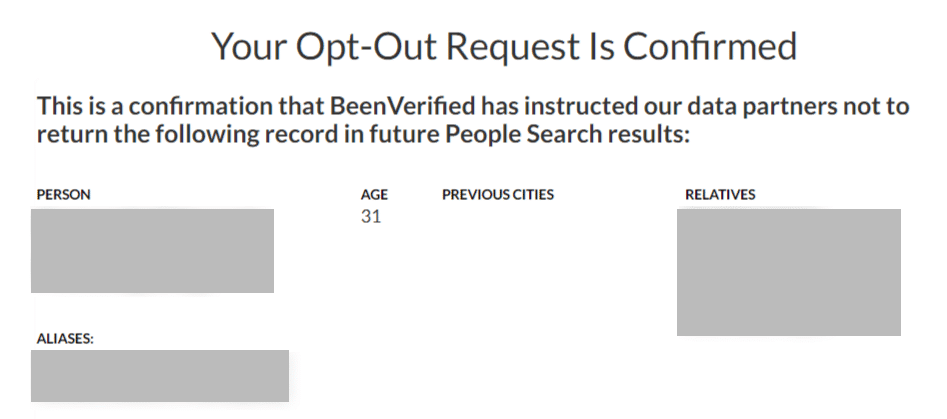This screenshot has height=419, width=947.
Task: Click "People Search" in the confirmation sentence
Action: pyautogui.click(x=524, y=135)
